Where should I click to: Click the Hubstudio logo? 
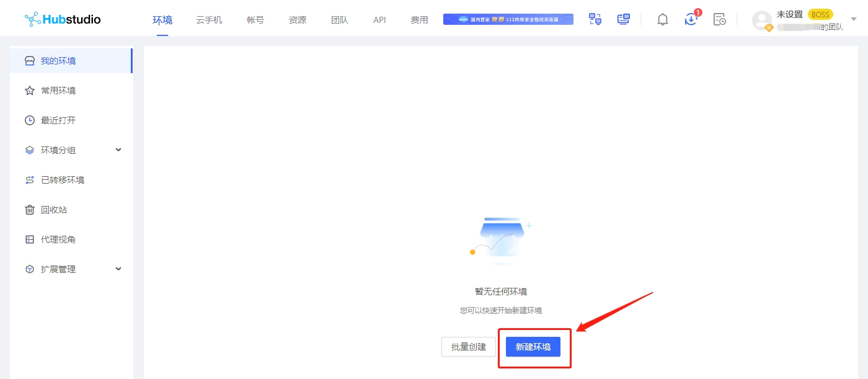click(x=63, y=19)
